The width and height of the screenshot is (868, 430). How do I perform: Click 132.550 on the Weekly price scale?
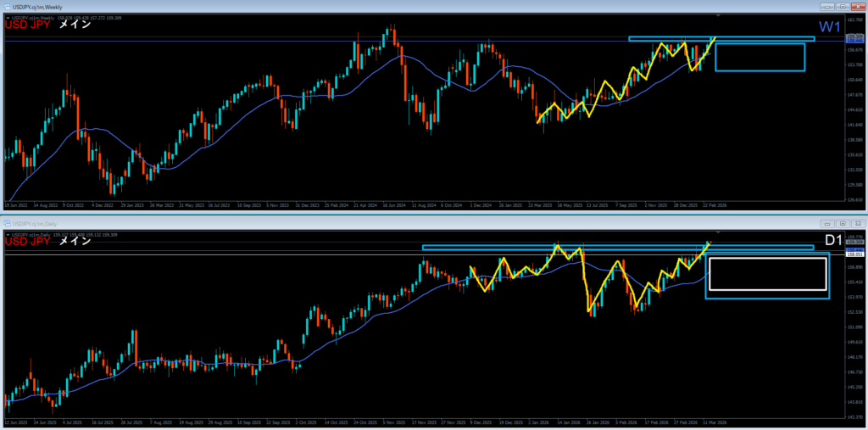click(x=854, y=170)
